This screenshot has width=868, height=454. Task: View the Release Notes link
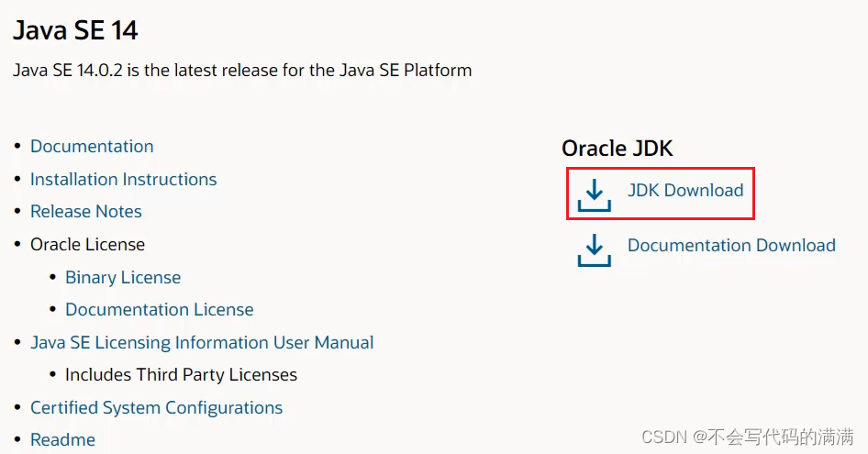[86, 212]
